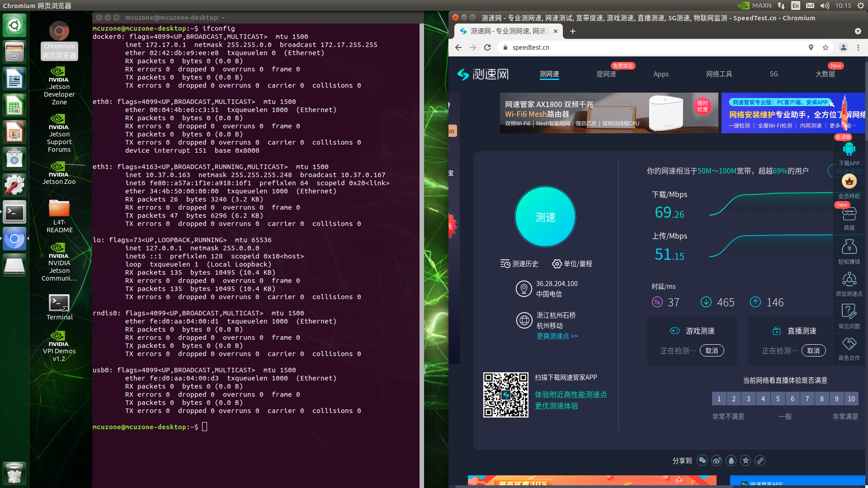Open 常见问题 in right sidebar
This screenshot has height=488, width=868.
click(x=849, y=316)
